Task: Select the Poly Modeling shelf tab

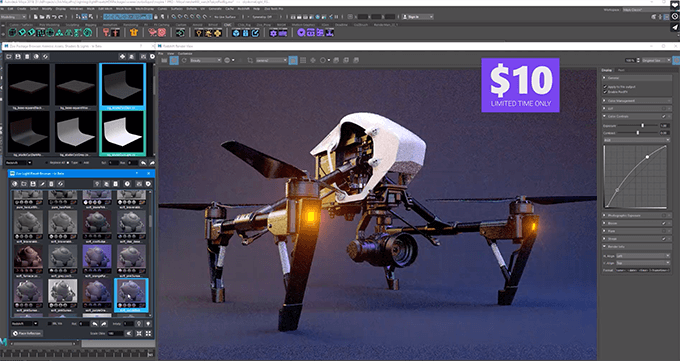Action: [49, 25]
